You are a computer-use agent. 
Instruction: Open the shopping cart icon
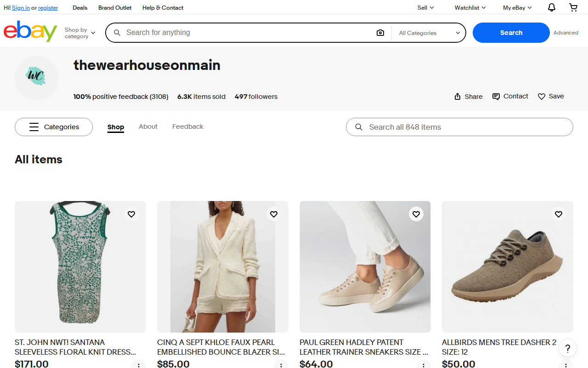pos(573,7)
